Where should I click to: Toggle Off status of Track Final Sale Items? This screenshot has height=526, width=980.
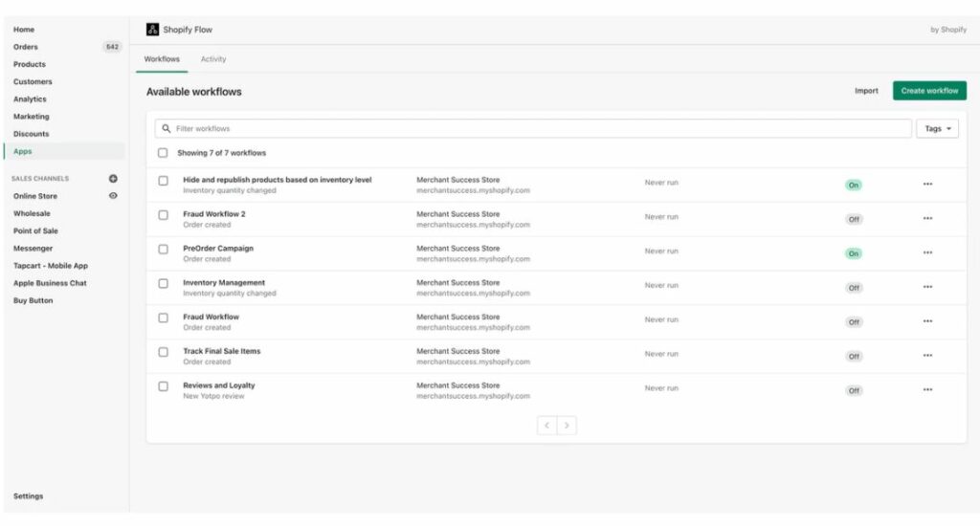[x=854, y=357]
